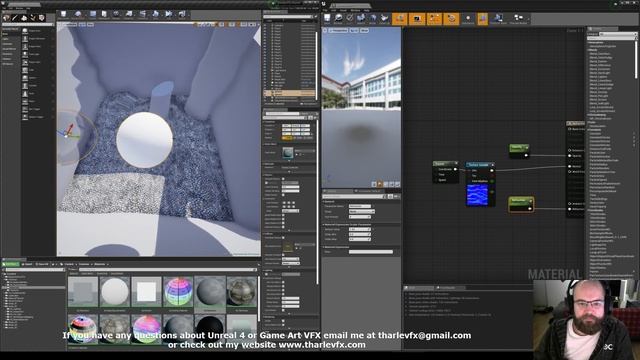640x360 pixels.
Task: Click the World Outliner search field
Action: point(289,17)
